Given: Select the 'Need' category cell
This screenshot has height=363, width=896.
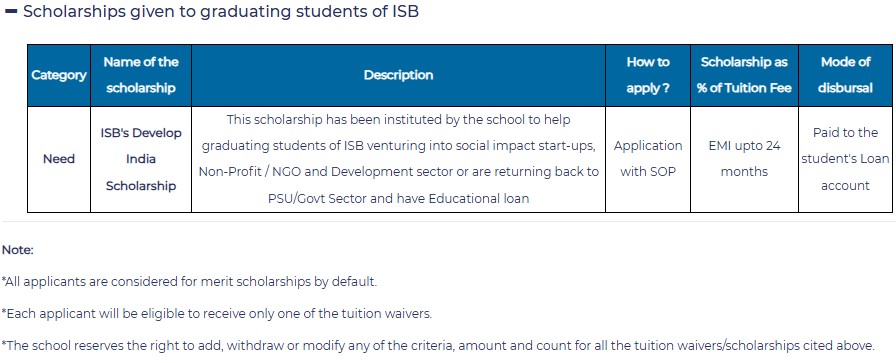Looking at the screenshot, I should [x=59, y=159].
